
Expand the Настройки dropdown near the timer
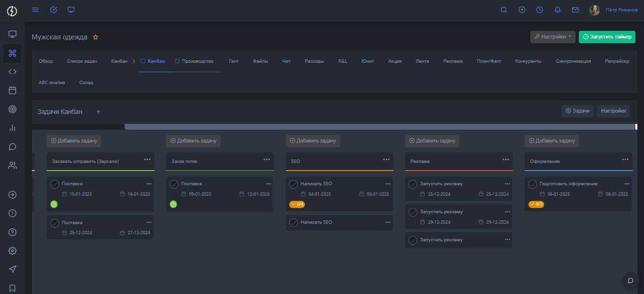(552, 37)
